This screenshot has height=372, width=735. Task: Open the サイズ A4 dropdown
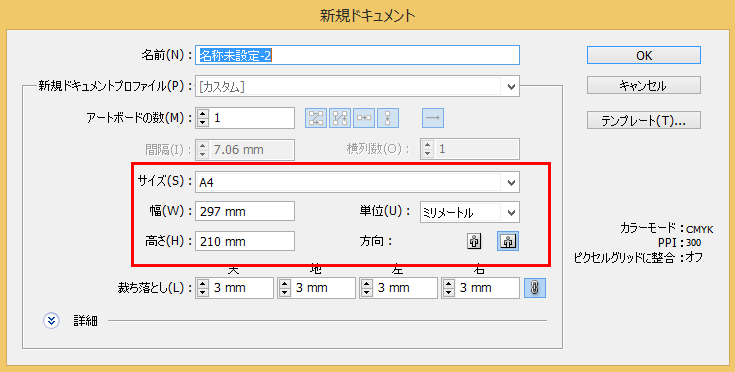click(x=357, y=182)
